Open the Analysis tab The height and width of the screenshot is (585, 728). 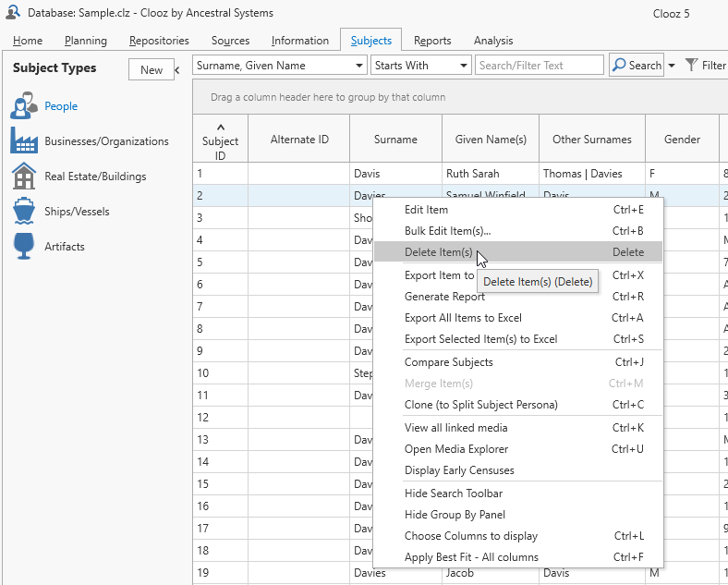(493, 41)
